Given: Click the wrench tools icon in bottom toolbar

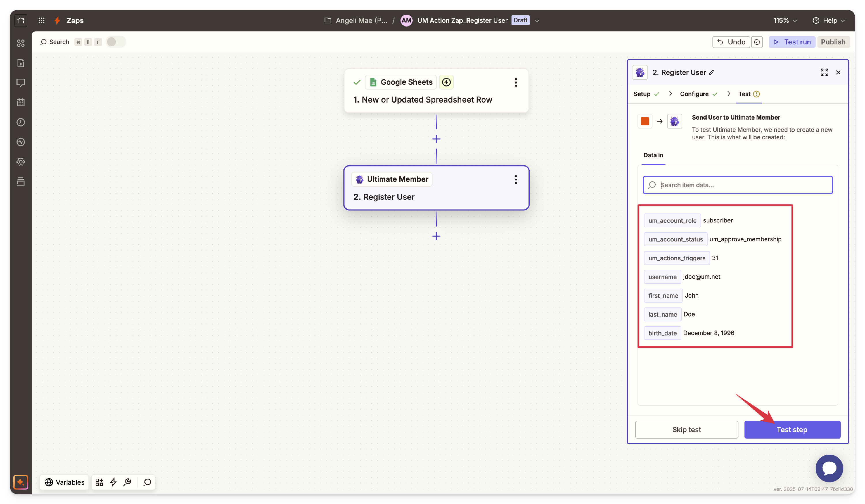Looking at the screenshot, I should (x=127, y=482).
